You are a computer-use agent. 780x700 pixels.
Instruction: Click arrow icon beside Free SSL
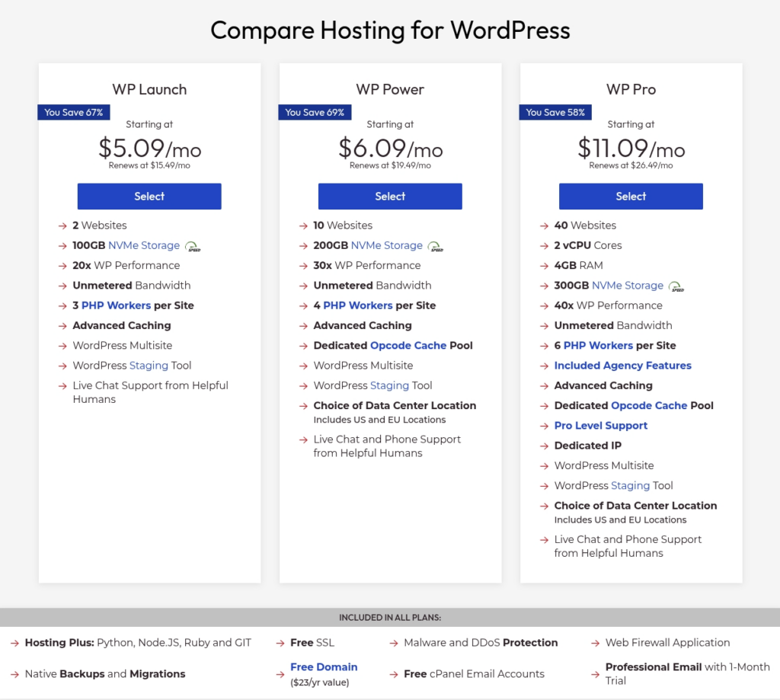(x=280, y=644)
